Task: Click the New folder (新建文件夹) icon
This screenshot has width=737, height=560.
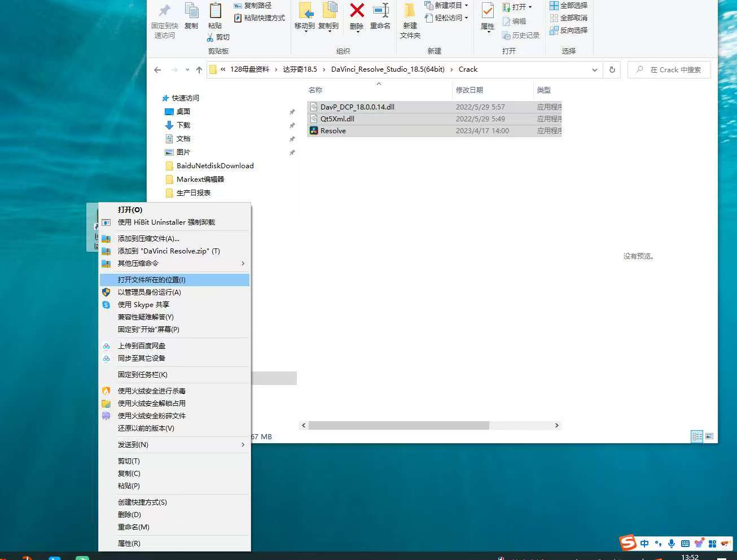Action: 410,11
